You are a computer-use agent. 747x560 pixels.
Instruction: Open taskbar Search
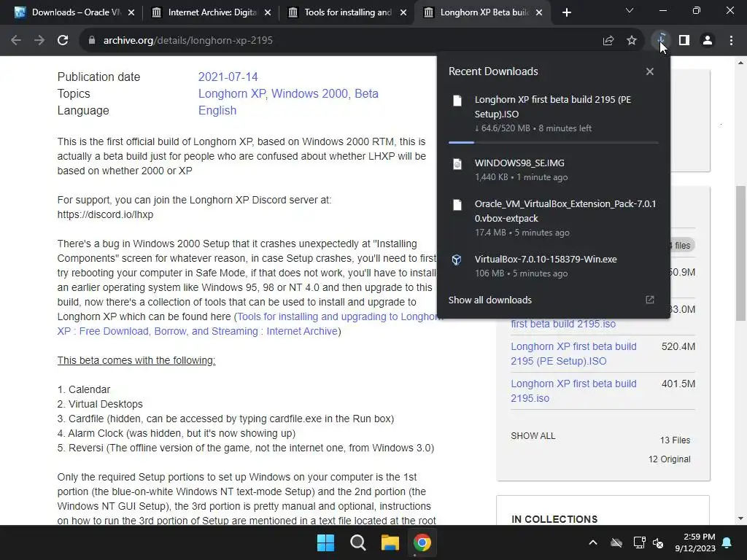point(357,542)
